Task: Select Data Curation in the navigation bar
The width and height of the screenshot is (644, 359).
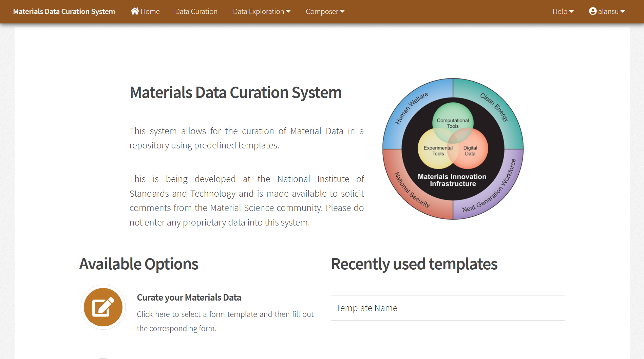Action: click(x=196, y=11)
